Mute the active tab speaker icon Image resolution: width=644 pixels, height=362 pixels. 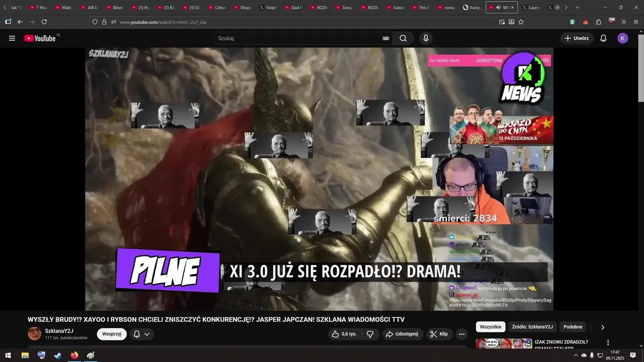(x=498, y=8)
